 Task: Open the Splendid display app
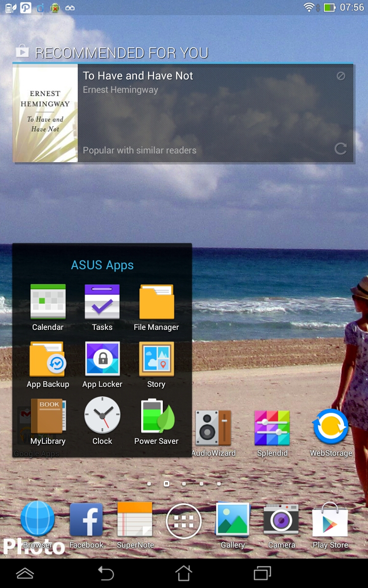272,428
